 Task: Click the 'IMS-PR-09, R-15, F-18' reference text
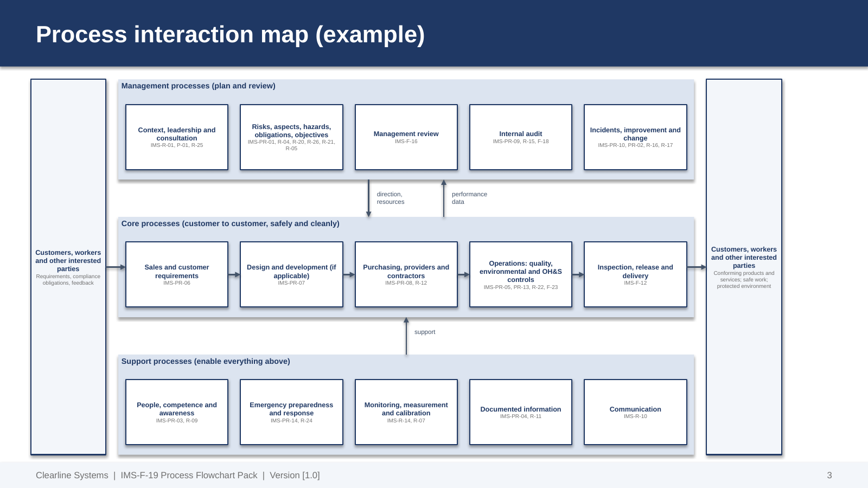click(521, 142)
